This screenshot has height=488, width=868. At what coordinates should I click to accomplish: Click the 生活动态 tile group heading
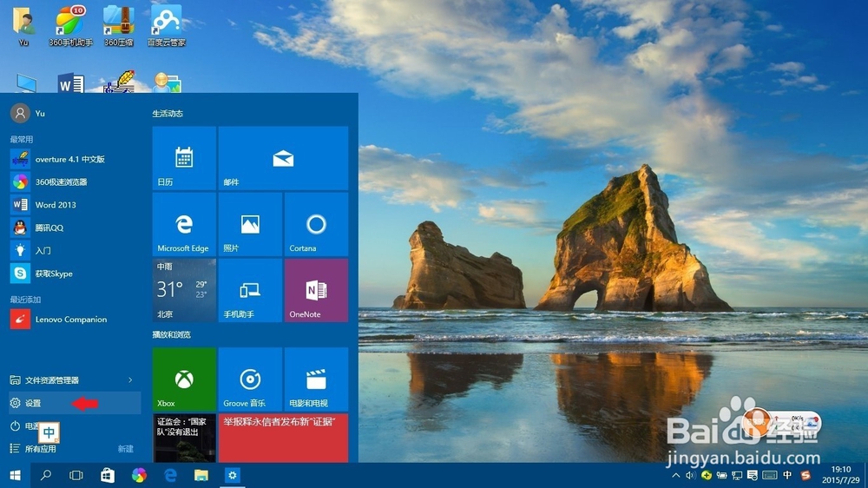coord(168,114)
